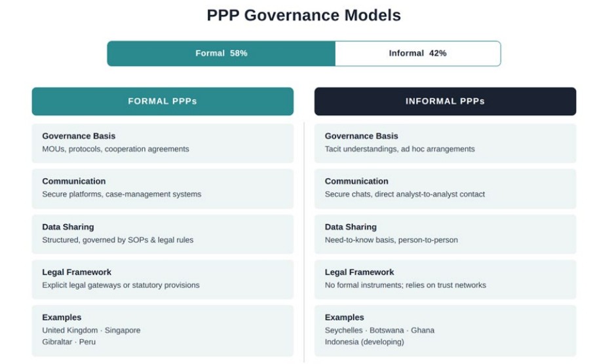Open Informal Examples card
This screenshot has height=364, width=597.
point(445,331)
